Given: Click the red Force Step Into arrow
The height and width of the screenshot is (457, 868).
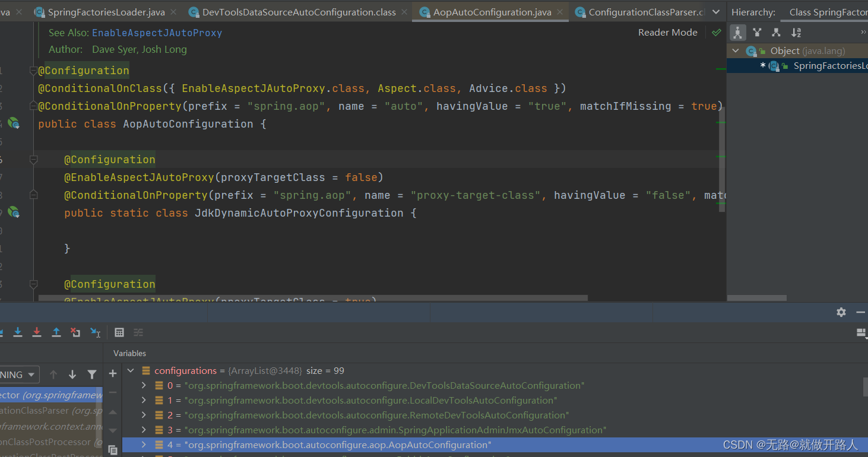Looking at the screenshot, I should 37,332.
